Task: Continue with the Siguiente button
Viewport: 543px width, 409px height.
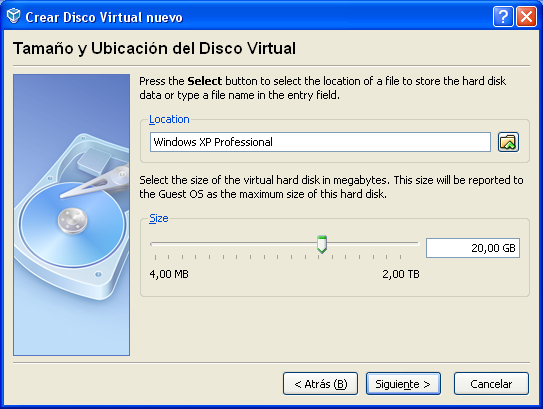Action: point(403,384)
